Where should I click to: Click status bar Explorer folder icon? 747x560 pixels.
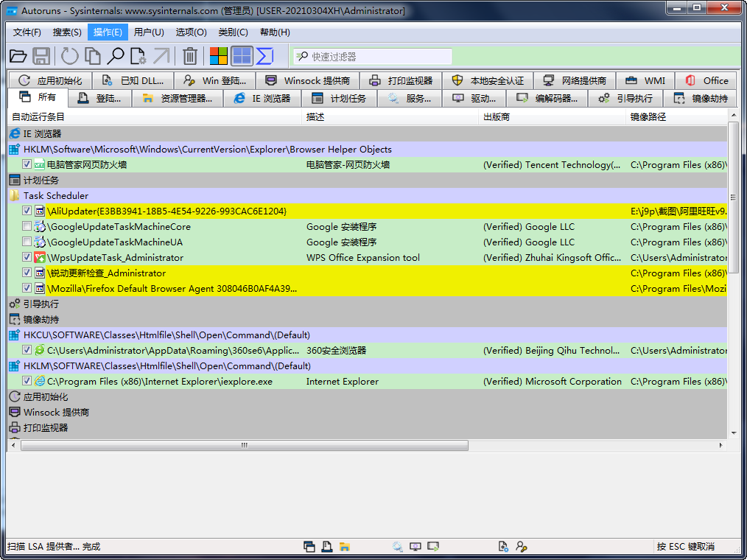[x=345, y=546]
